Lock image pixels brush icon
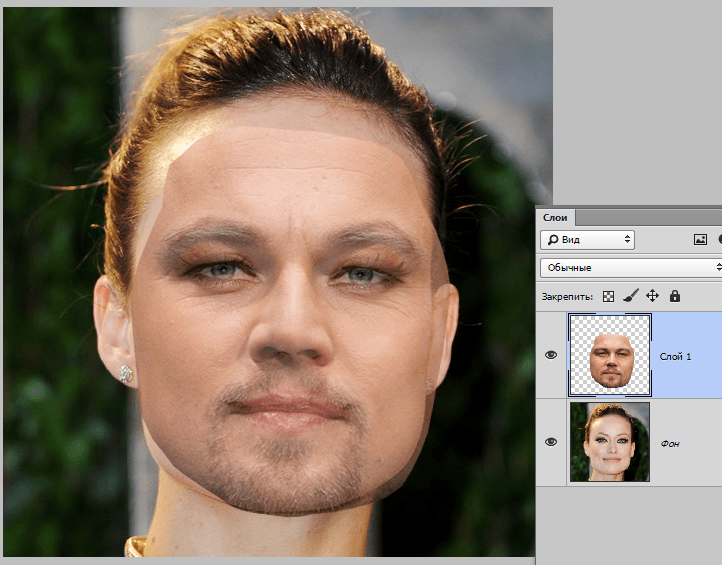 coord(630,296)
